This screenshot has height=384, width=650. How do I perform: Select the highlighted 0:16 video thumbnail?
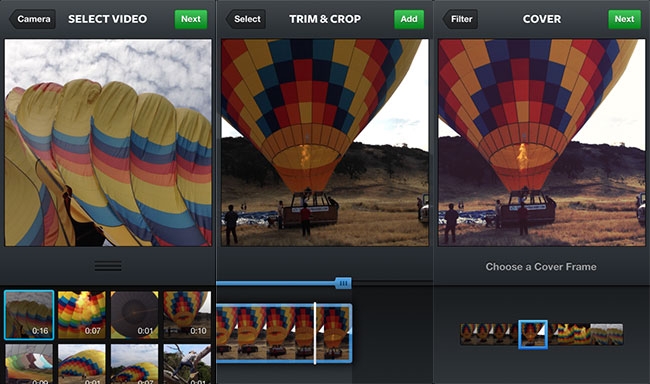pyautogui.click(x=29, y=315)
